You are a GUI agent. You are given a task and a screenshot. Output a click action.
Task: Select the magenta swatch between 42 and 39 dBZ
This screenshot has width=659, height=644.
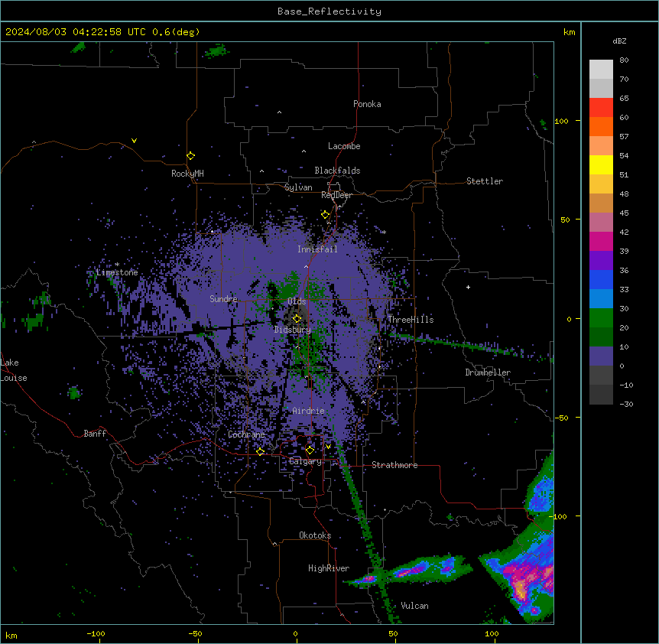pos(601,241)
